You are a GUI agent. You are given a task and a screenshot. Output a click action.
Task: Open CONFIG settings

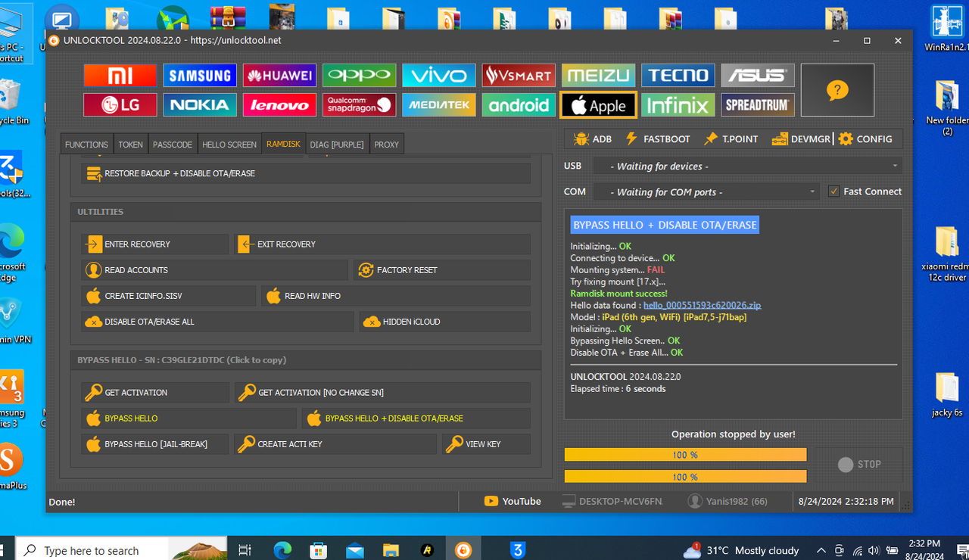click(865, 139)
